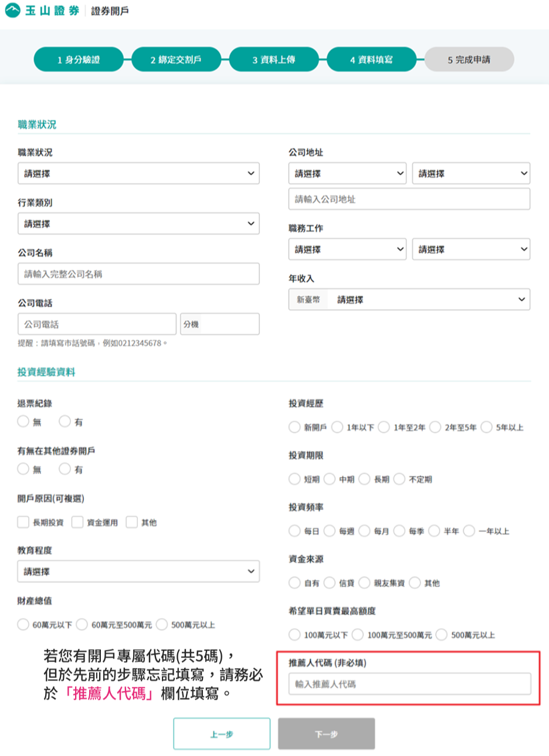Click the 下一步 button
Image resolution: width=549 pixels, height=756 pixels.
tap(326, 733)
